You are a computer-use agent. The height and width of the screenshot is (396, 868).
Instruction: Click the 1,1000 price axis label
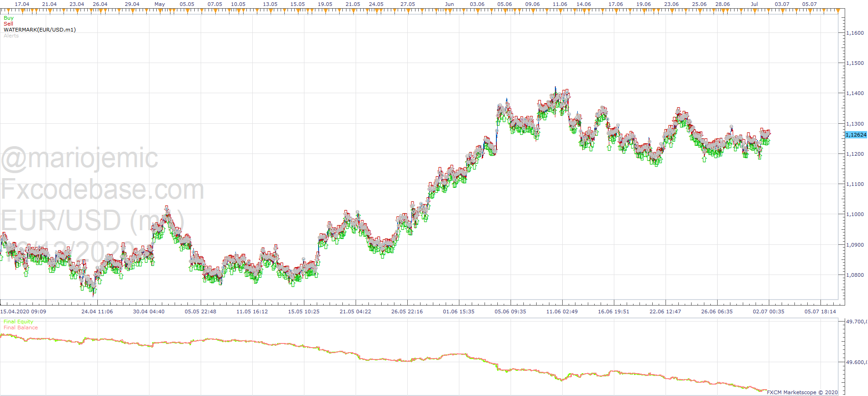click(x=855, y=214)
